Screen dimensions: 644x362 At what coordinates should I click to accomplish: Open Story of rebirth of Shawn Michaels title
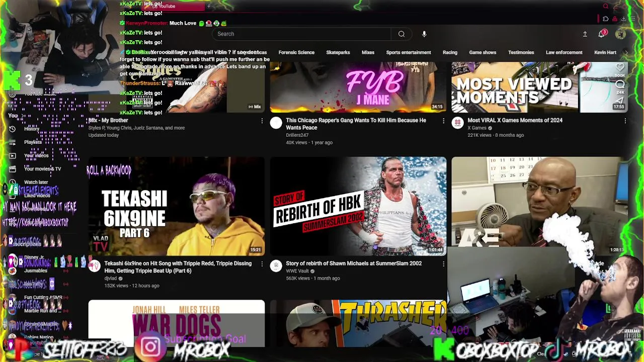(x=354, y=263)
